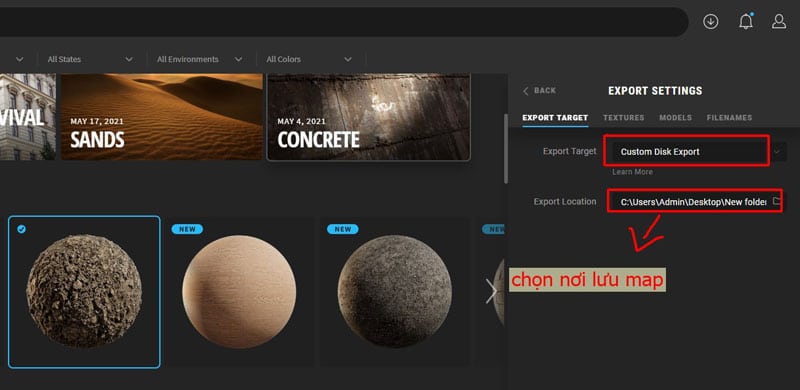Expand the All Environments filter dropdown
This screenshot has width=800, height=390.
point(199,59)
